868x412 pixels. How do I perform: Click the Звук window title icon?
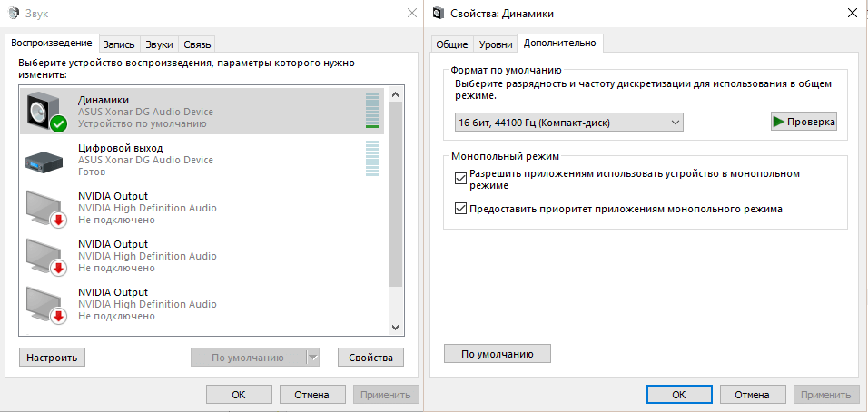14,13
